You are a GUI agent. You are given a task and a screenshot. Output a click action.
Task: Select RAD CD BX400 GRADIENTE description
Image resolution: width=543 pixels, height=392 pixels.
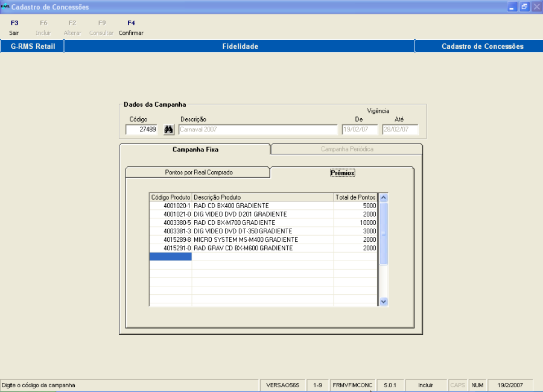point(231,206)
